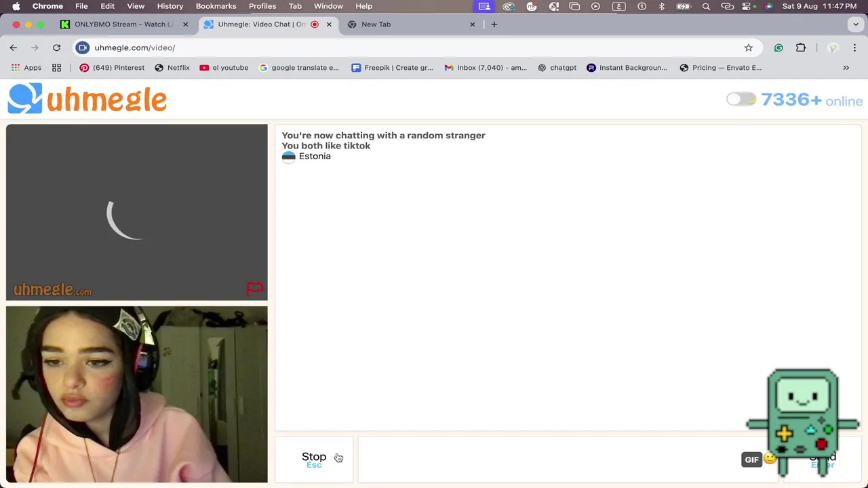Screen dimensions: 868x488
Task: Open the GIF picker
Action: [x=751, y=460]
